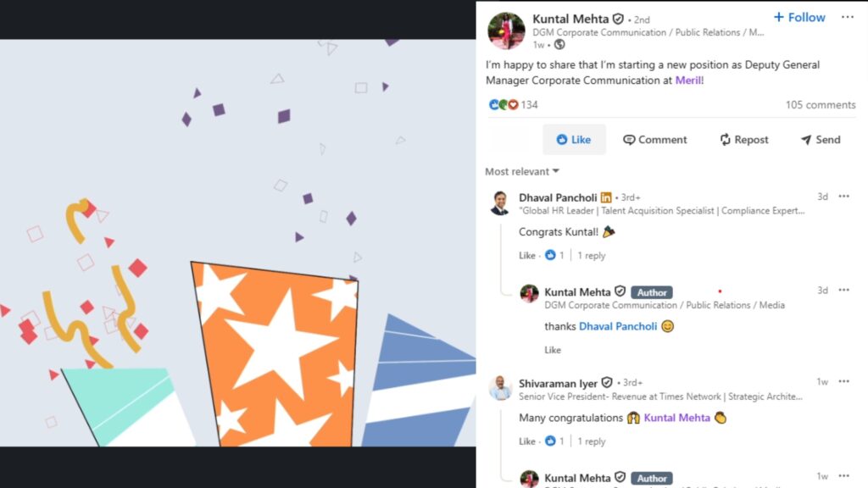The height and width of the screenshot is (488, 868).
Task: Open the 105 comments link
Action: click(821, 104)
